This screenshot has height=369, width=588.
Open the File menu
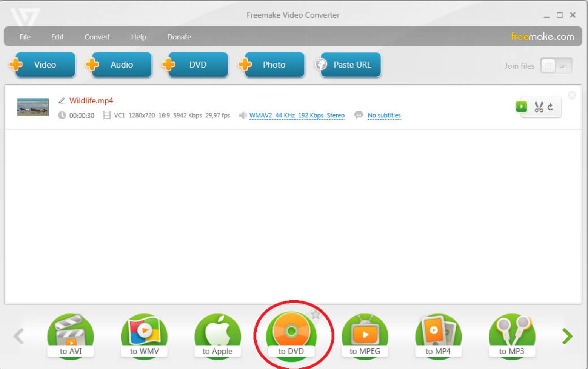tap(24, 37)
